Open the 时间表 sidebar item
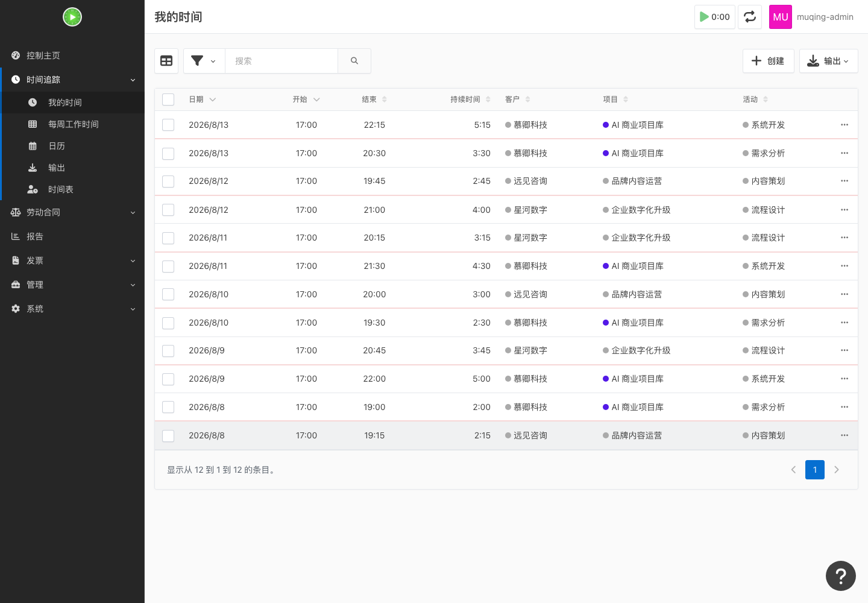Screen dimensions: 868x603 click(x=72, y=189)
